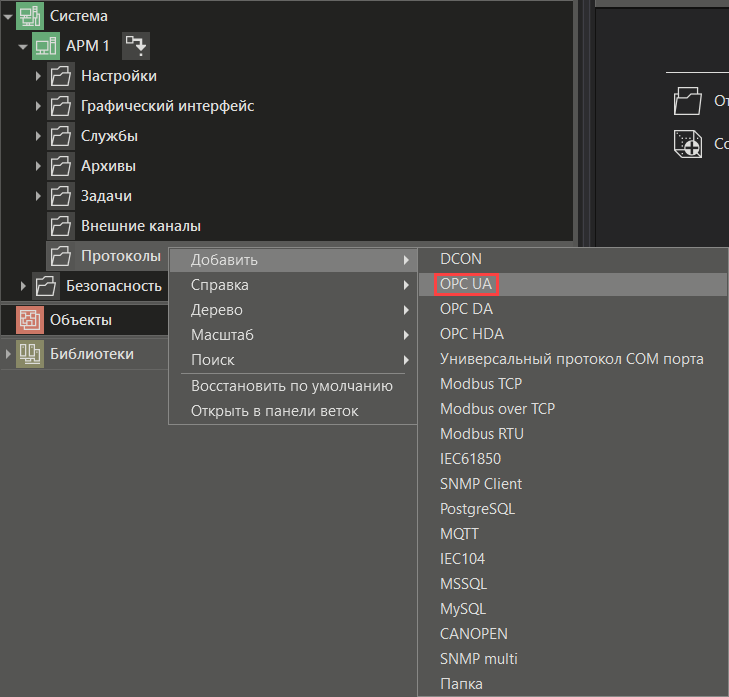Click the Библиотеки panel icon
The width and height of the screenshot is (729, 697).
click(30, 354)
